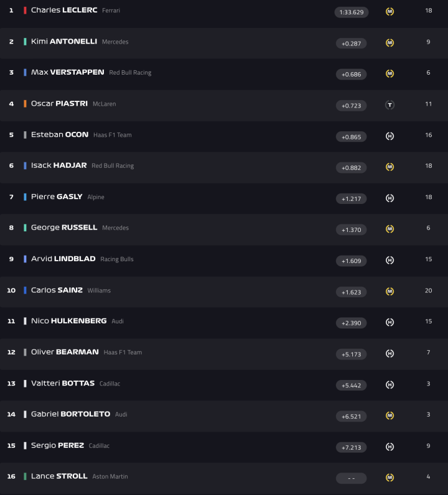Select George Russell's name

(x=64, y=228)
